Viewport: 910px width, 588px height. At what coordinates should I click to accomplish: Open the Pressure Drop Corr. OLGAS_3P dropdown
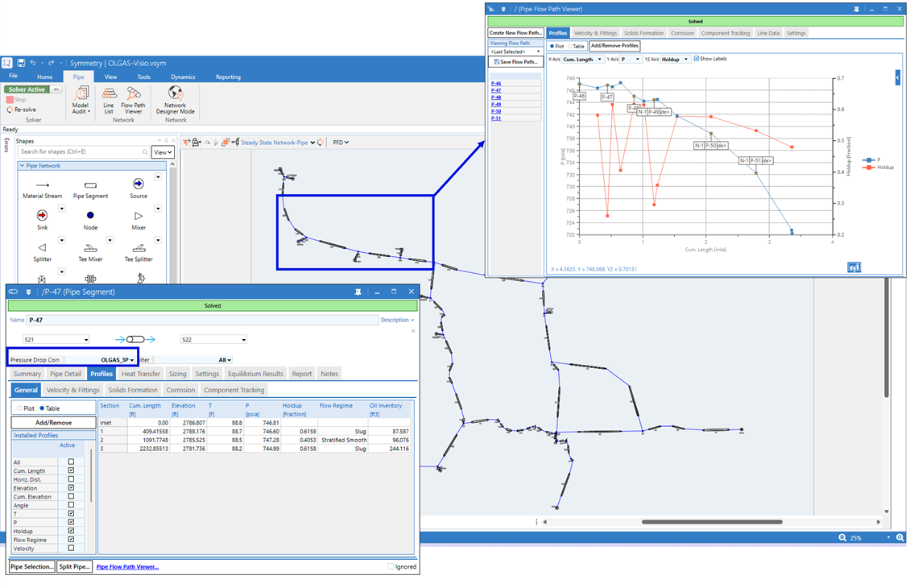pos(116,360)
